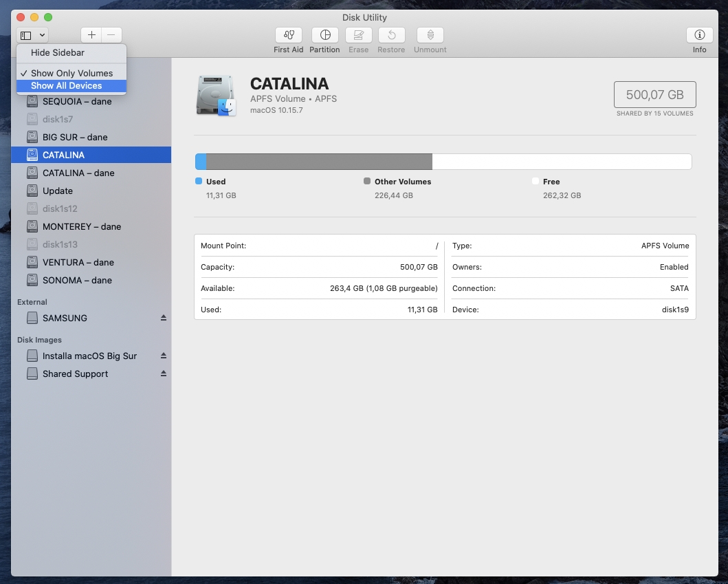
Task: Click the Connection value SATA
Action: [679, 288]
